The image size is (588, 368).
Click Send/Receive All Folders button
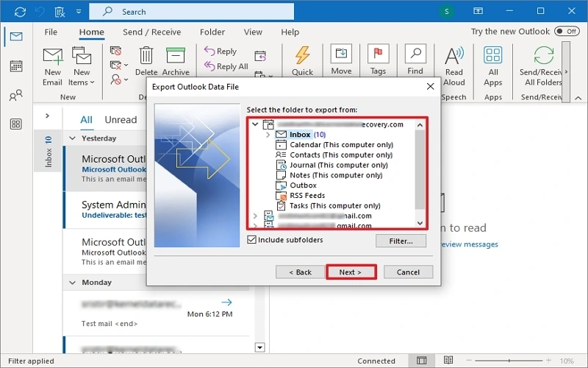542,66
